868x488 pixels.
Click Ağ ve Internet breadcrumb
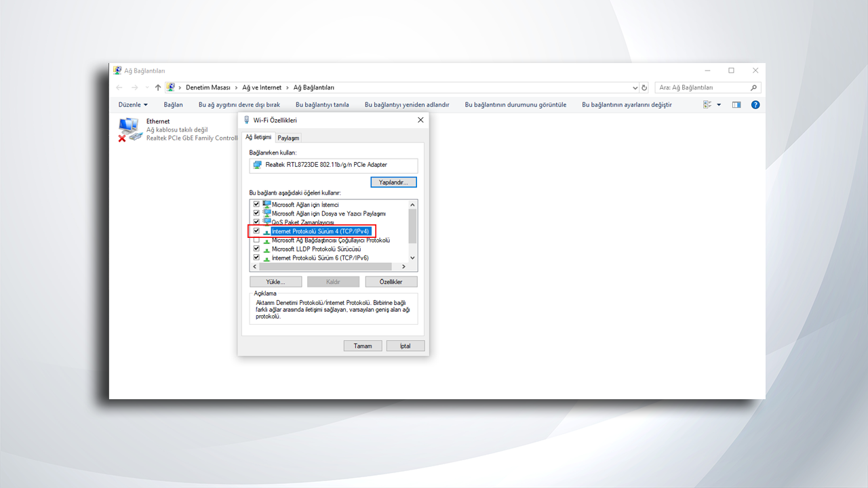coord(262,87)
